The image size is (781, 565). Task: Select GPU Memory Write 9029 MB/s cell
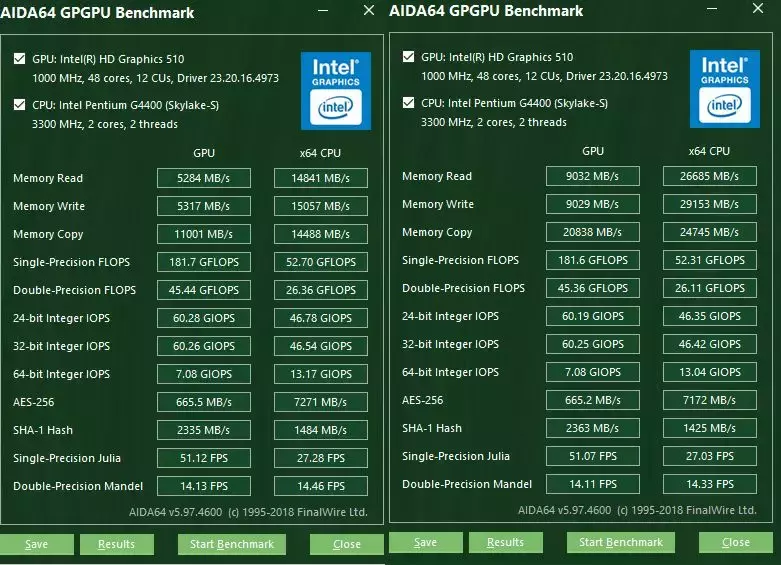[593, 204]
